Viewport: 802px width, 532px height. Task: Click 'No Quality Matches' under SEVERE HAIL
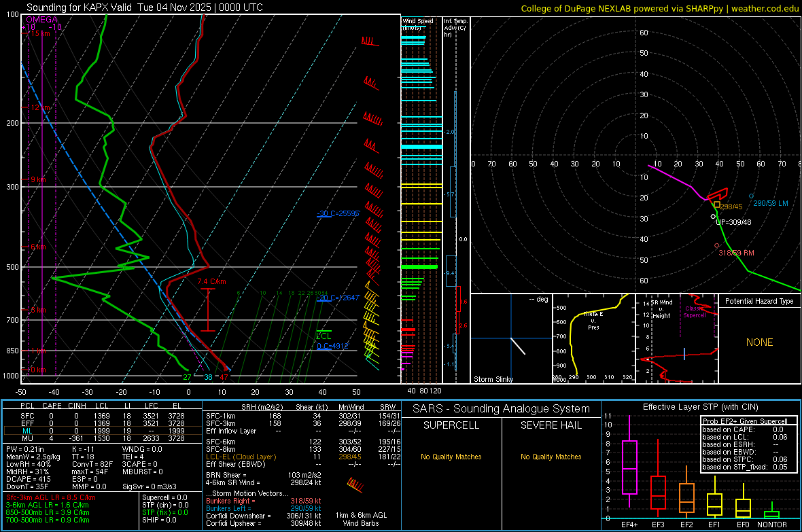[551, 457]
